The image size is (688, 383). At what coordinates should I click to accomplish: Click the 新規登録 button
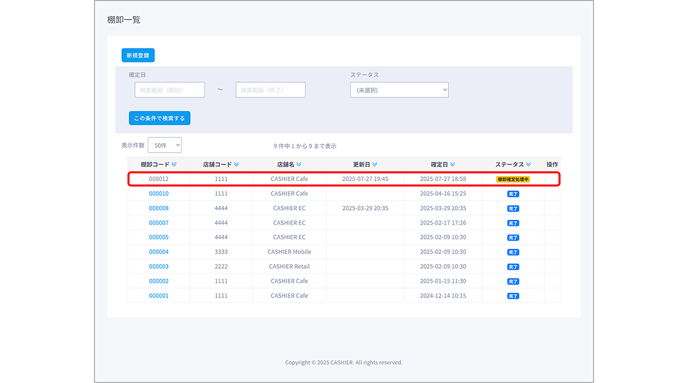point(138,55)
